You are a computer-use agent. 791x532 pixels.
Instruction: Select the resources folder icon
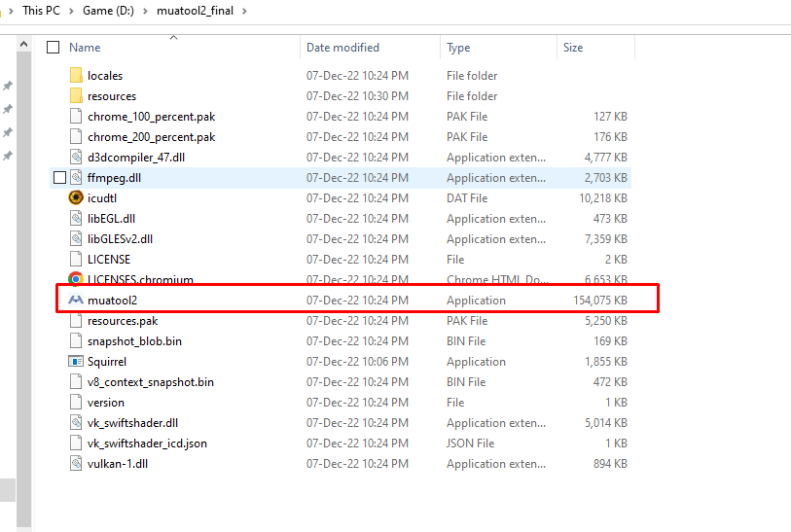[x=77, y=96]
